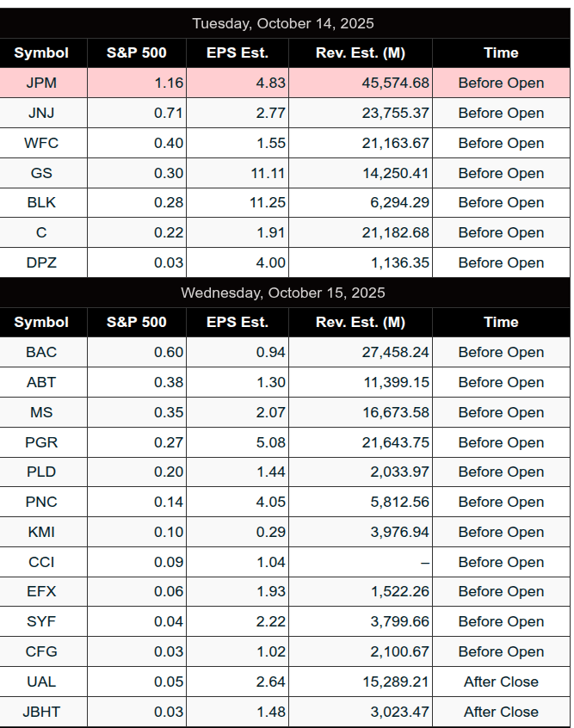
Task: Open the JNJ symbol link
Action: 41,113
